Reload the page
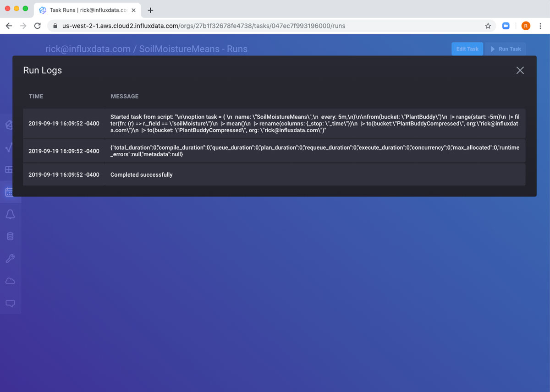This screenshot has width=550, height=392. [38, 26]
